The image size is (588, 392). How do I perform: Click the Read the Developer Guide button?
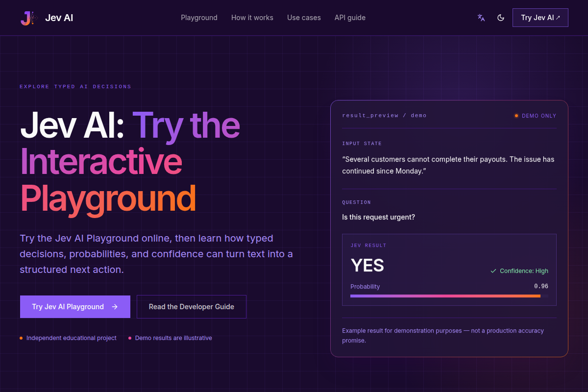192,307
